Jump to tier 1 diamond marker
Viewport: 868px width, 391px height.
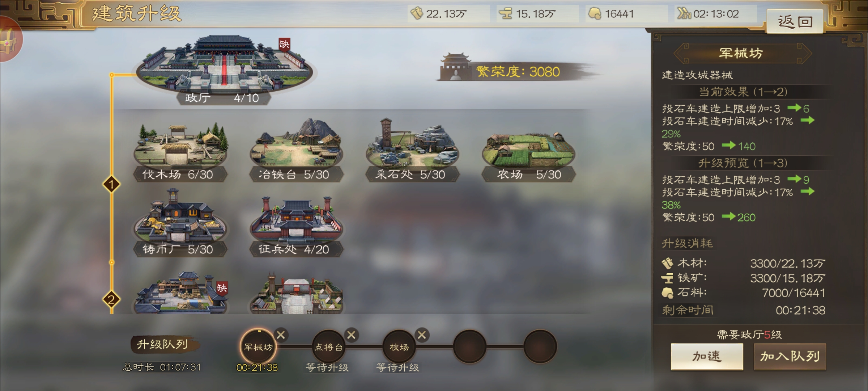[111, 185]
